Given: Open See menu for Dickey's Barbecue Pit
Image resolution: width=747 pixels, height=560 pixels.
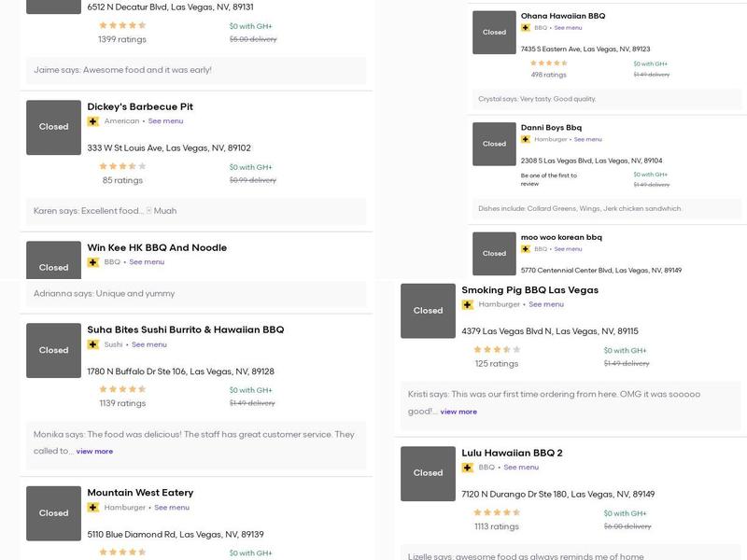Looking at the screenshot, I should [x=165, y=121].
